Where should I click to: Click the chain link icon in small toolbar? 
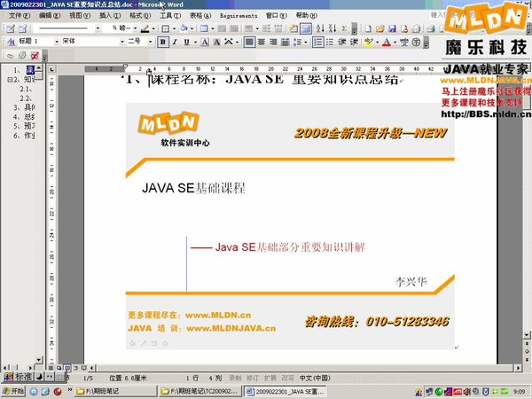click(x=10, y=56)
